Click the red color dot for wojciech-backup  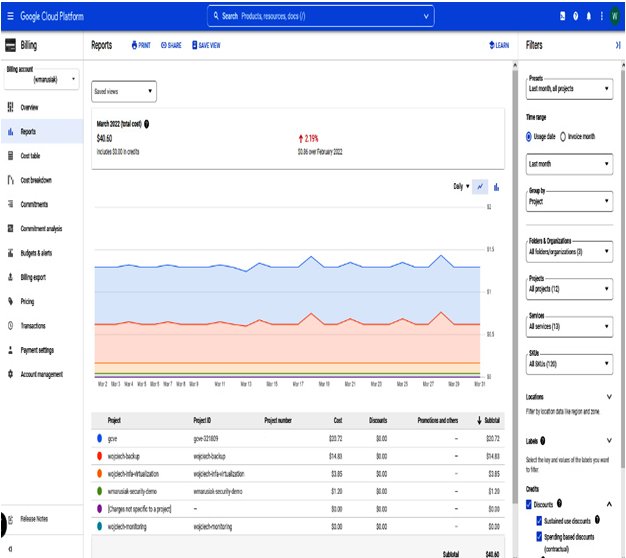coord(99,456)
